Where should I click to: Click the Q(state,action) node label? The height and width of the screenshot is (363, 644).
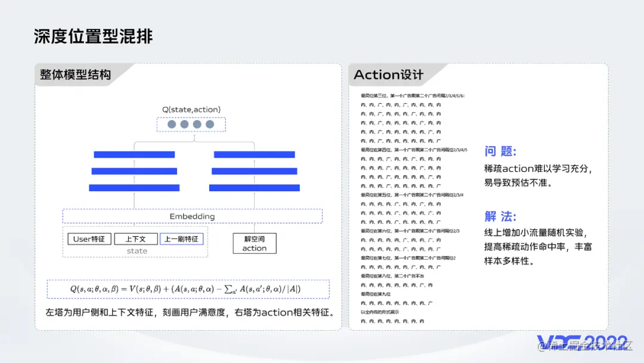(191, 109)
